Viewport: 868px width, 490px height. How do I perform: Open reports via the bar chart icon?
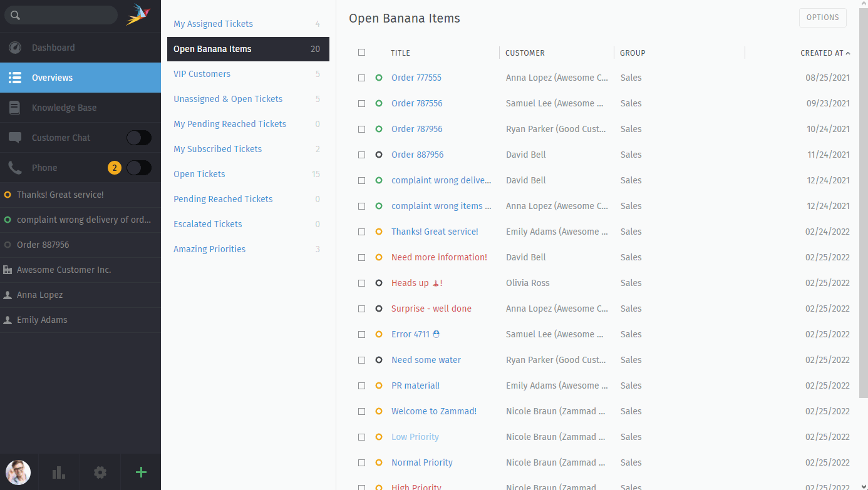58,472
